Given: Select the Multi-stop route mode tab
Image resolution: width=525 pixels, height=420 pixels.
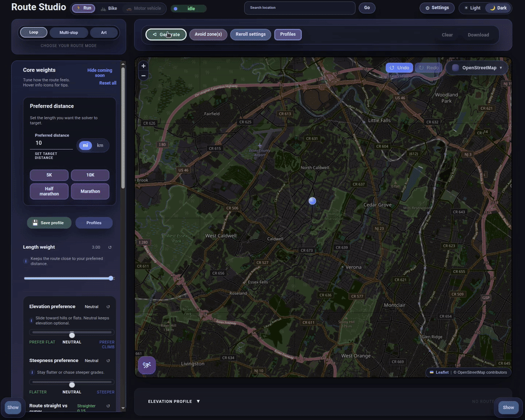Looking at the screenshot, I should pyautogui.click(x=69, y=32).
